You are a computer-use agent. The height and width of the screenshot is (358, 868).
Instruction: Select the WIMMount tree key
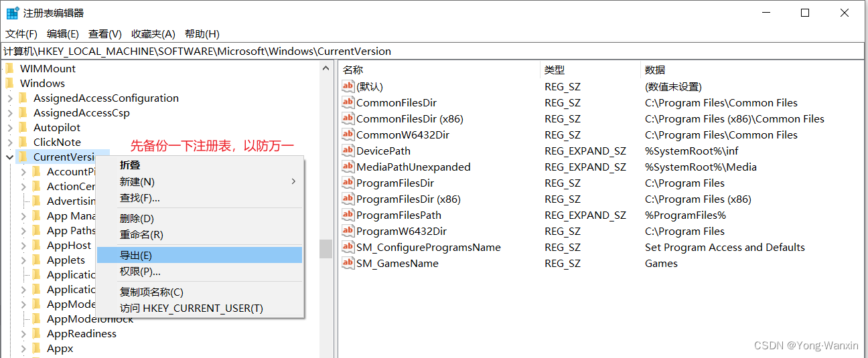tap(48, 68)
